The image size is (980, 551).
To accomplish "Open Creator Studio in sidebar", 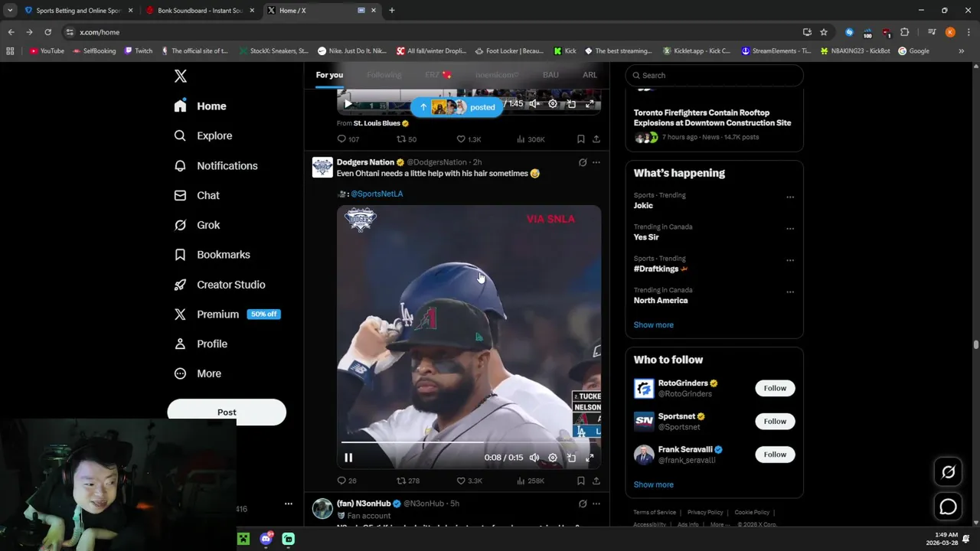I will 220,285.
